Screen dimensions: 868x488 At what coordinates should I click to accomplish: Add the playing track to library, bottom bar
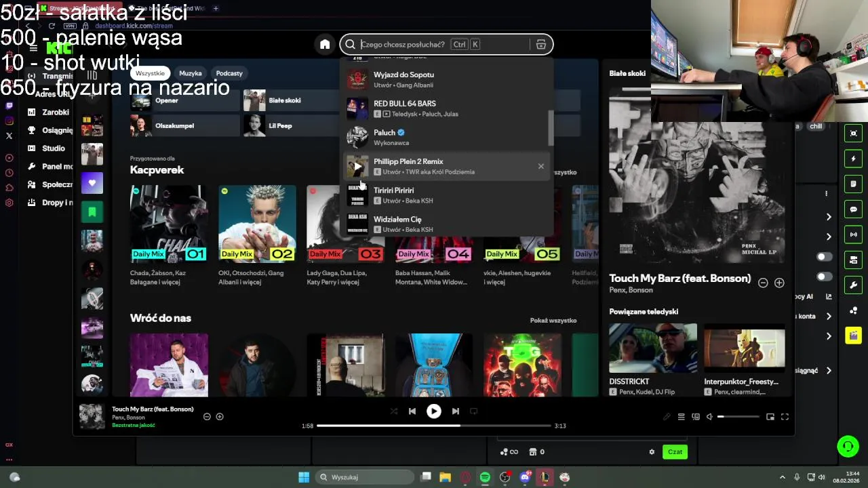[x=220, y=416]
